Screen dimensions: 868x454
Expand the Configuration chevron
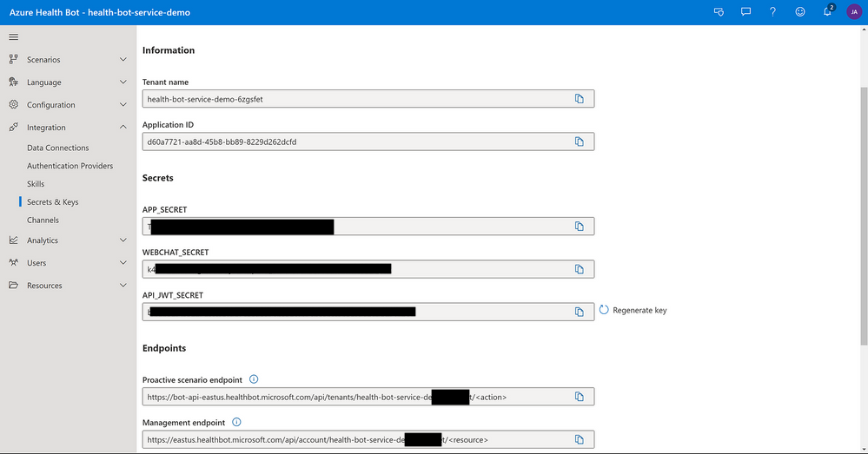tap(123, 104)
